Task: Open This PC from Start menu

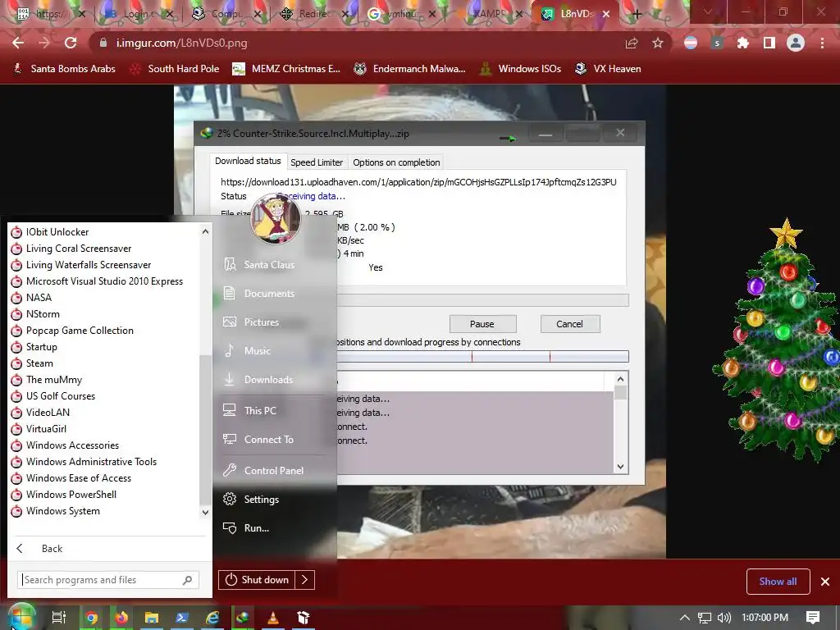Action: tap(260, 410)
